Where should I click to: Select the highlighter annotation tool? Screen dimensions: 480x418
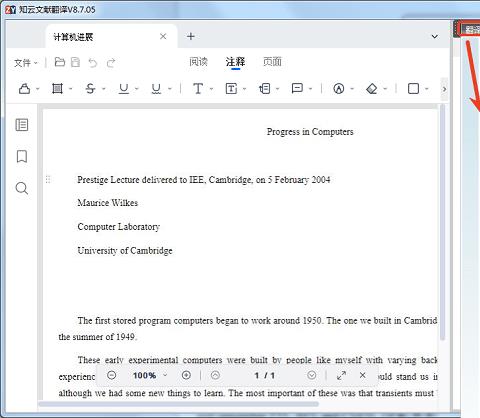tap(25, 89)
